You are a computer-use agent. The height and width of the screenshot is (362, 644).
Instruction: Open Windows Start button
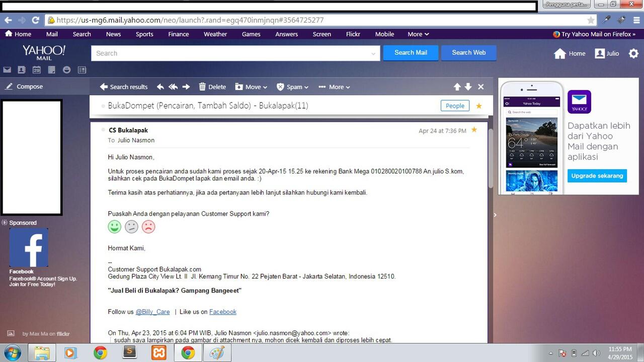tap(13, 353)
